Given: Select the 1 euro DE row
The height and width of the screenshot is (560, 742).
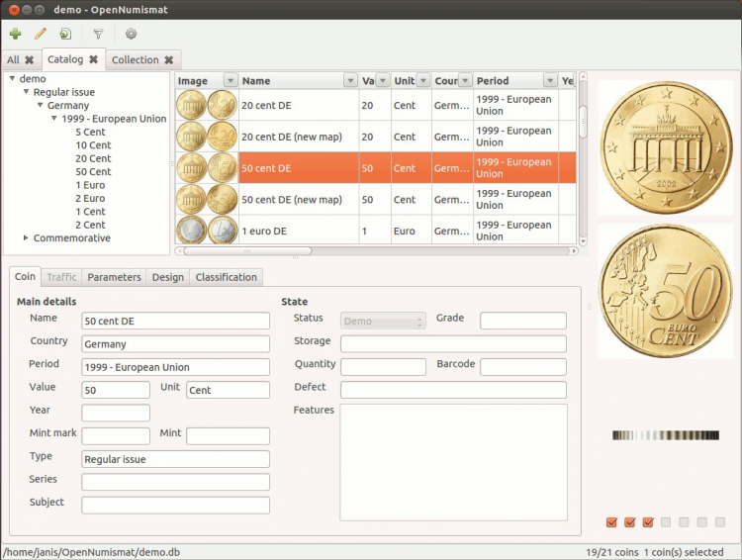Looking at the screenshot, I should click(x=375, y=231).
